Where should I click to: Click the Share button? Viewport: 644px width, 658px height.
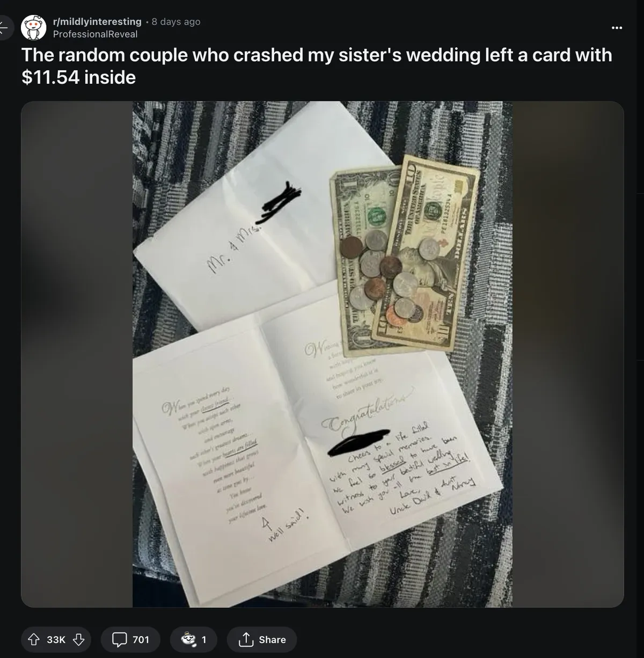[262, 640]
